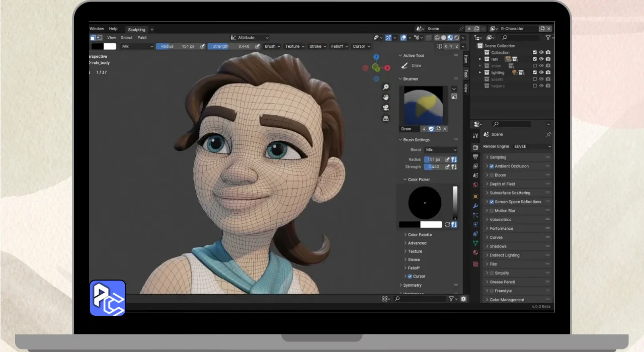
Task: Select the Sculpting workspace tab
Action: (136, 30)
